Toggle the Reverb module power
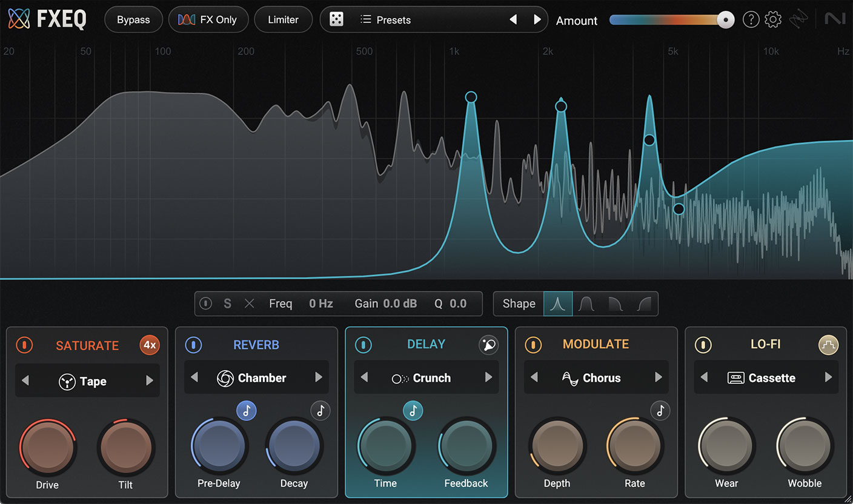Screen dimensions: 853x504 [193, 345]
